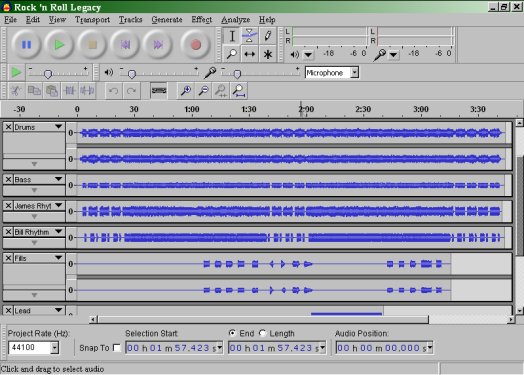524x375 pixels.
Task: Select the Envelope tool
Action: click(250, 36)
